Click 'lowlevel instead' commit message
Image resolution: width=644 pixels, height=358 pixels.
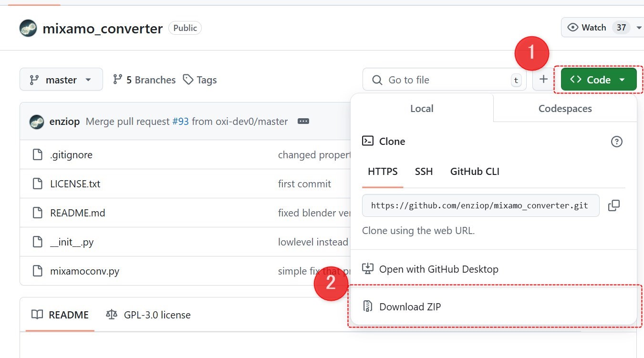(313, 242)
